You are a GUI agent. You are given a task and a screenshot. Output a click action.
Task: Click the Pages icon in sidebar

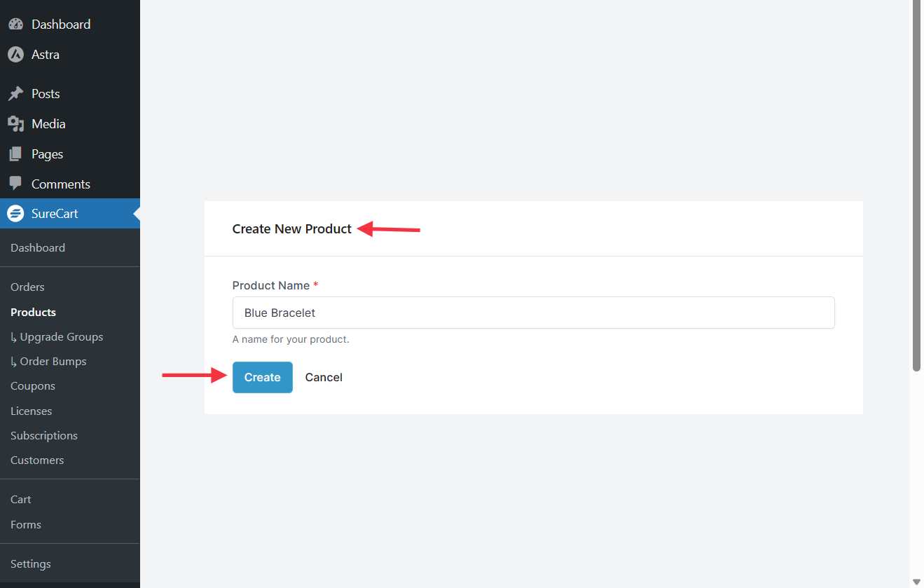tap(15, 154)
